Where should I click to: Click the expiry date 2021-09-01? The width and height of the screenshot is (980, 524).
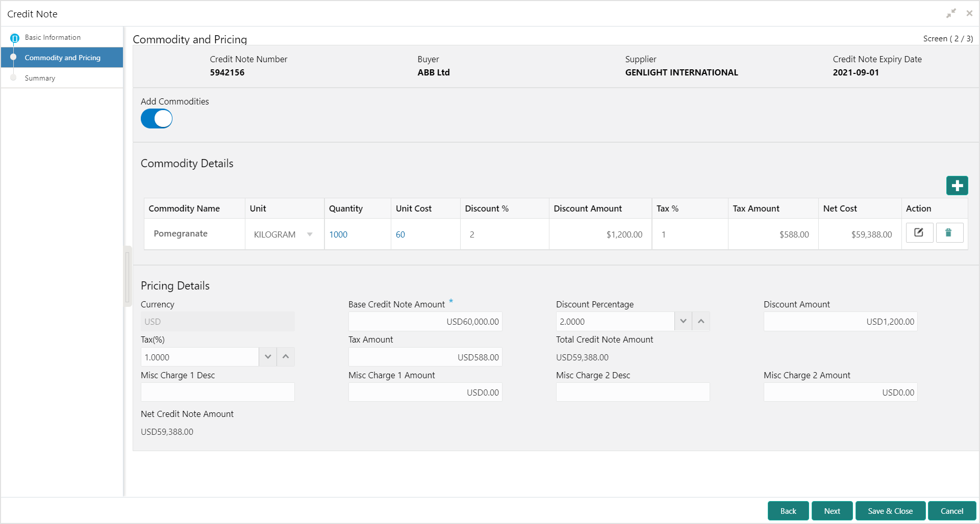point(856,72)
